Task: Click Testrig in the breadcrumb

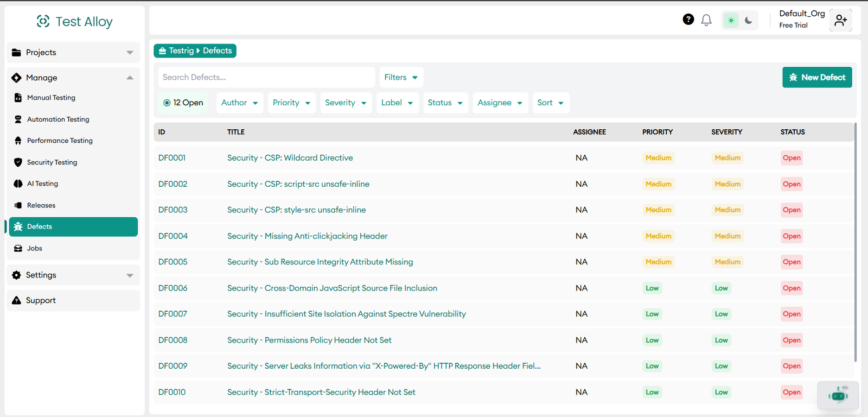Action: point(181,50)
